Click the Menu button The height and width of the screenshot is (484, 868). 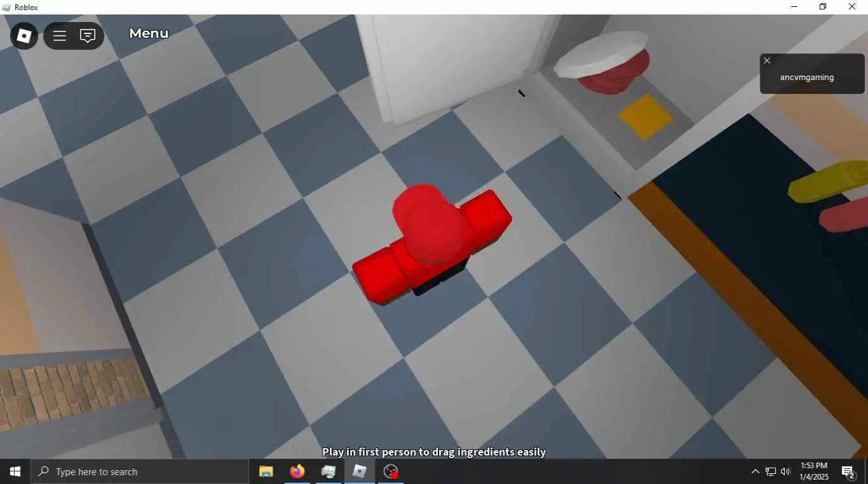[x=149, y=33]
